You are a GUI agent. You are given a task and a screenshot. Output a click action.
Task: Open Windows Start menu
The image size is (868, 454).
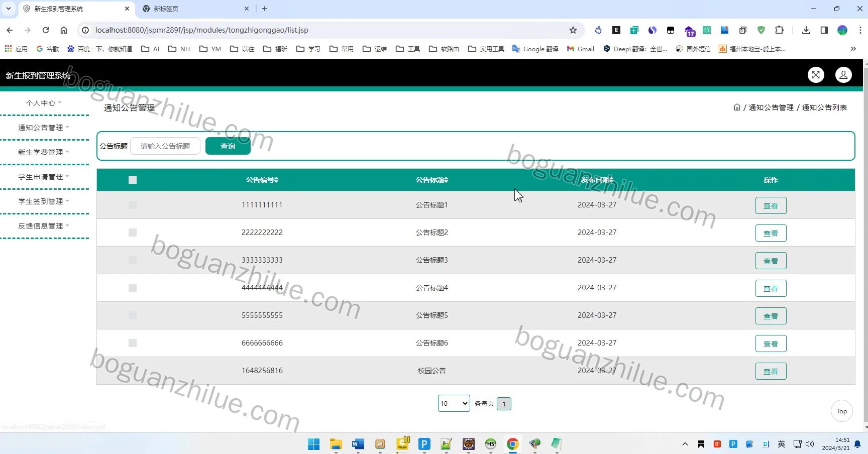pyautogui.click(x=314, y=444)
